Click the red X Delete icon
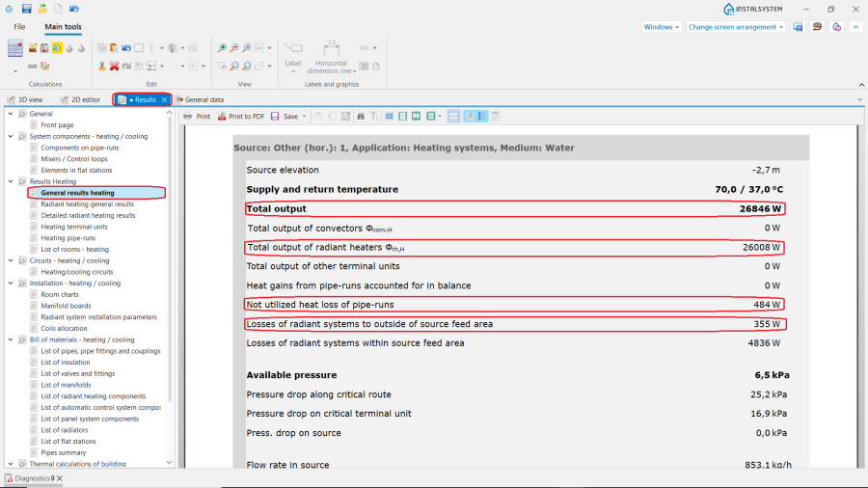Image resolution: width=868 pixels, height=488 pixels. tap(114, 66)
